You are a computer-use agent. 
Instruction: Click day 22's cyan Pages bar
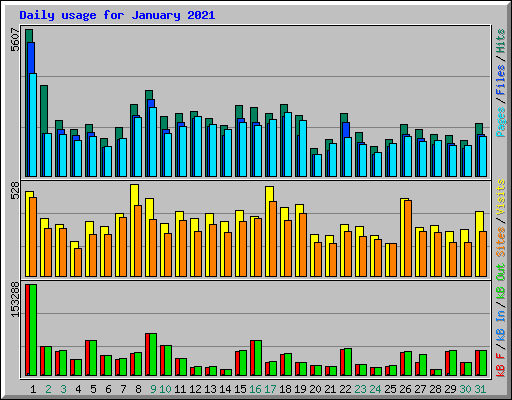(348, 157)
